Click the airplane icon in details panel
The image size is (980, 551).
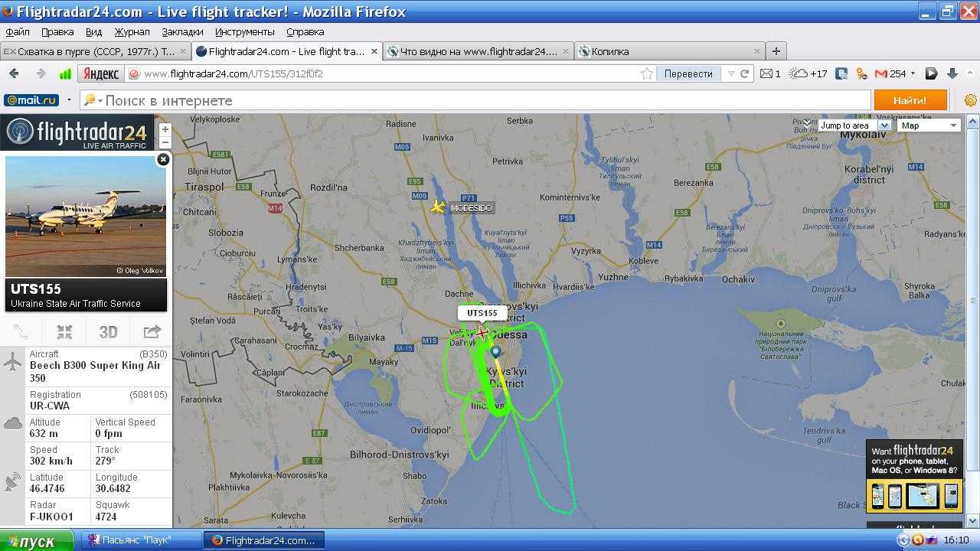coord(13,362)
